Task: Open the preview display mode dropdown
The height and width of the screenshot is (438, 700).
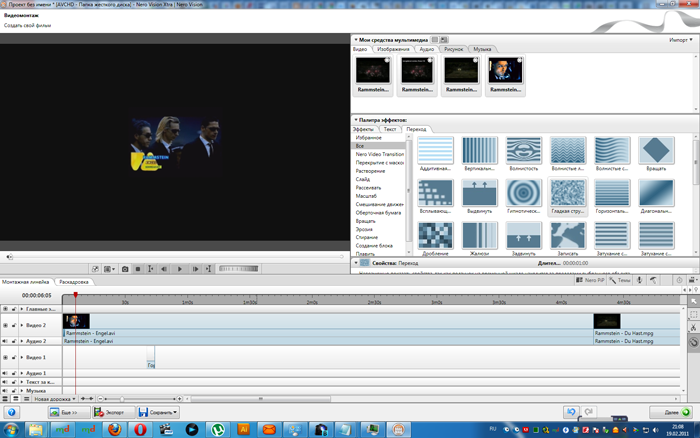Action: (109, 269)
